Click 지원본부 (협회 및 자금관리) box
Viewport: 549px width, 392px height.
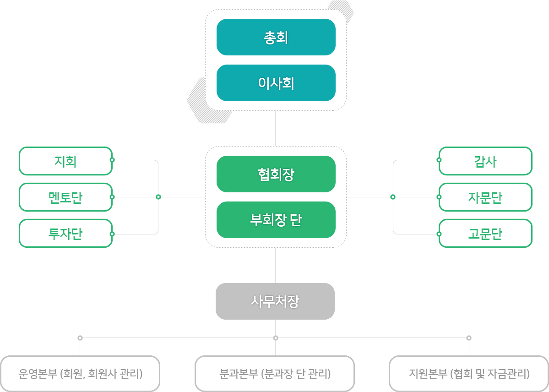[469, 374]
